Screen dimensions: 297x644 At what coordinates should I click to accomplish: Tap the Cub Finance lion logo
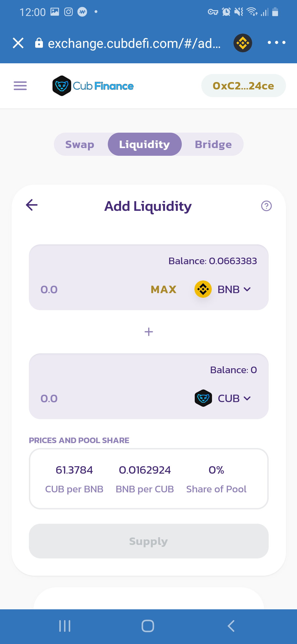62,86
